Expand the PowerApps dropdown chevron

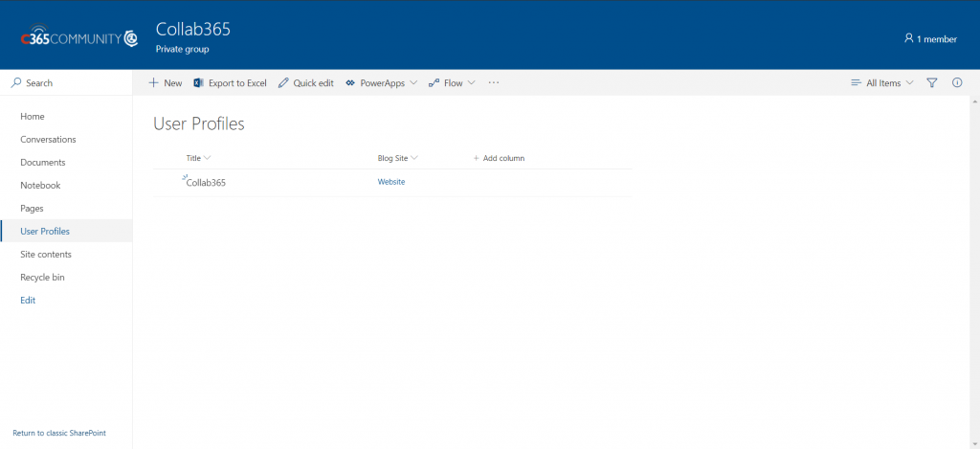(x=413, y=82)
